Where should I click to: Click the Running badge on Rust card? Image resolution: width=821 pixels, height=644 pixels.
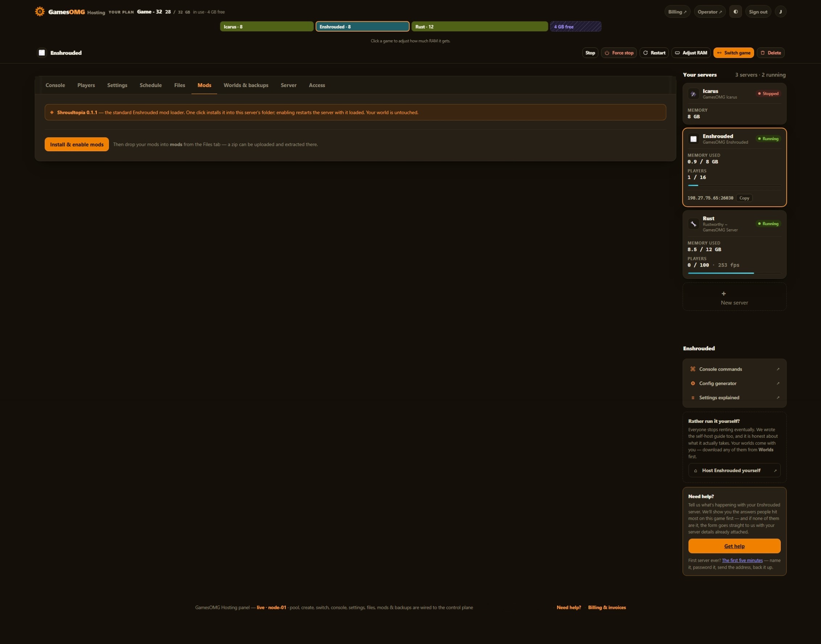coord(768,224)
